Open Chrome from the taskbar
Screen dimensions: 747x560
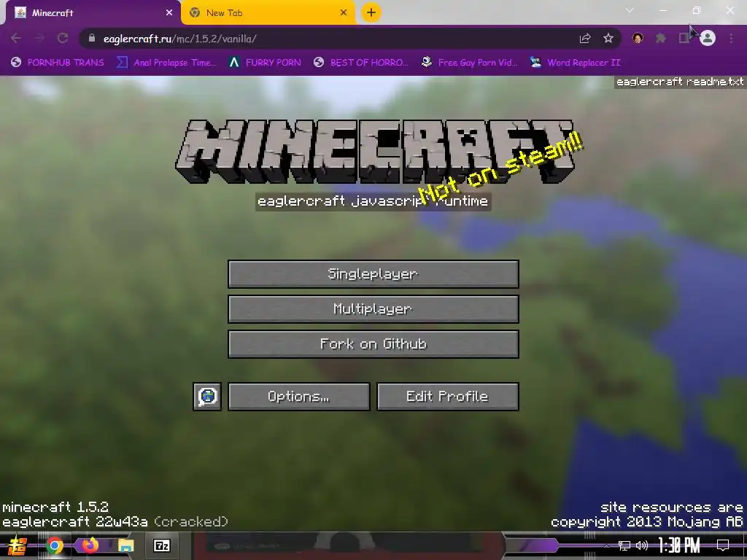(x=55, y=545)
